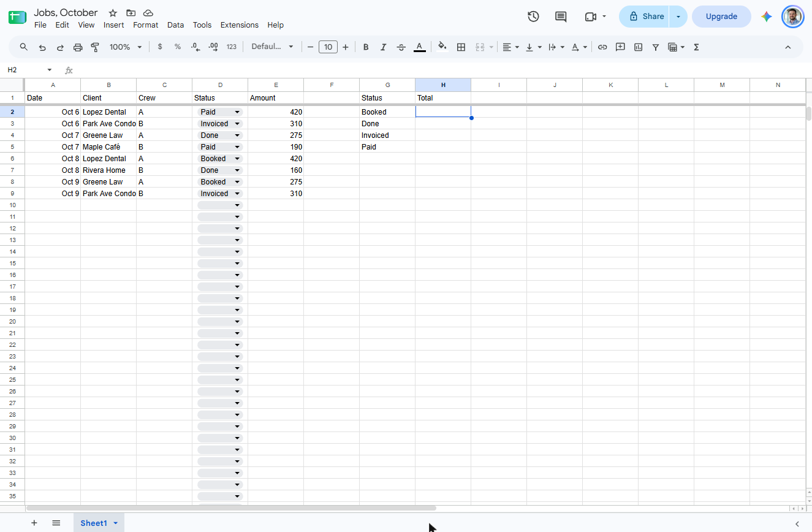Select the Total header cell

[443, 98]
